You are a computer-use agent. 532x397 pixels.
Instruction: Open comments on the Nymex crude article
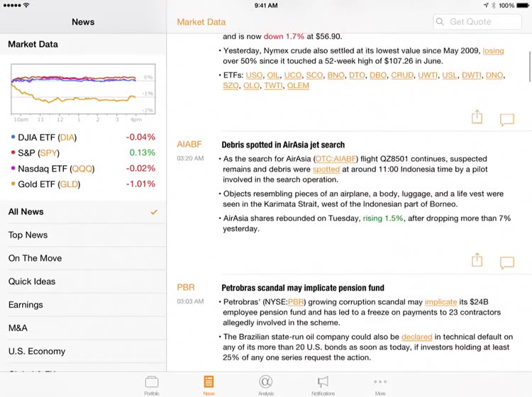point(507,120)
